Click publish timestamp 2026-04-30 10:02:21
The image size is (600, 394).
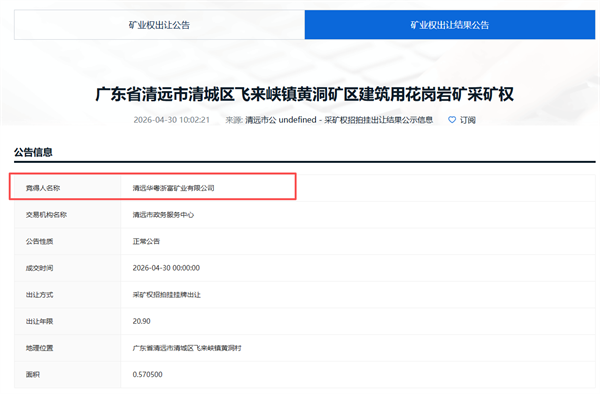[171, 120]
